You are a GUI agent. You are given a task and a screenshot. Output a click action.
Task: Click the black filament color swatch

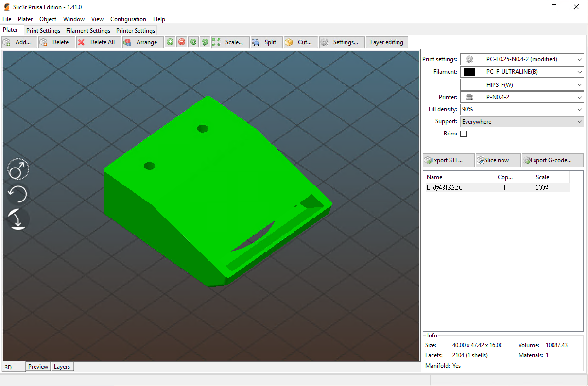(469, 72)
